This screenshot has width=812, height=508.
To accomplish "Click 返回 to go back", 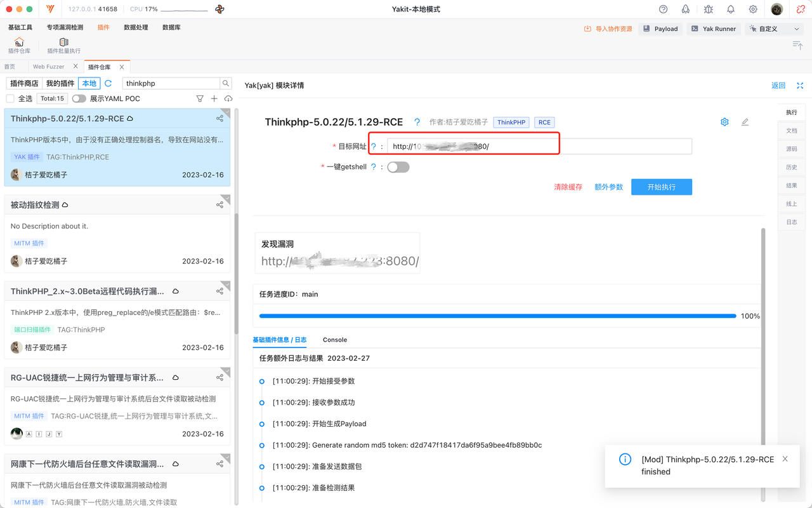I will point(778,86).
